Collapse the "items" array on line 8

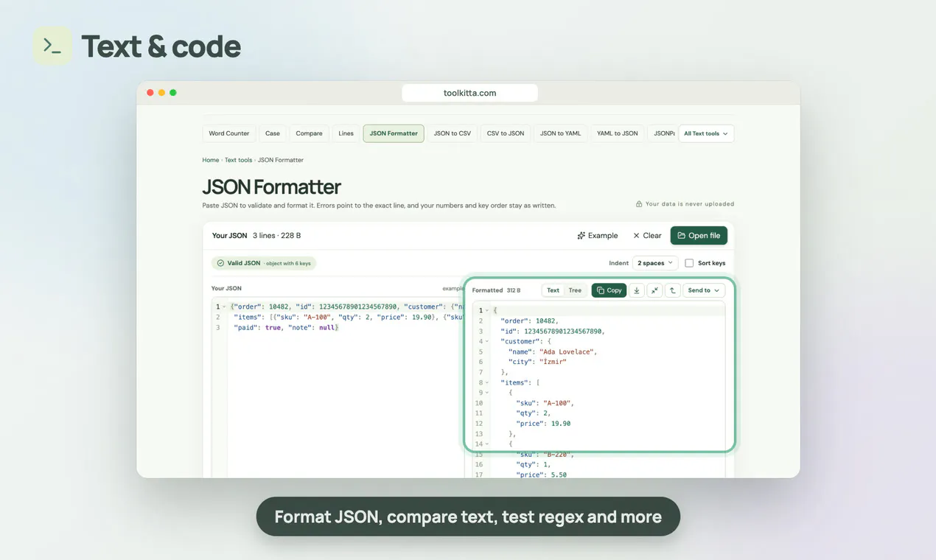coord(488,383)
